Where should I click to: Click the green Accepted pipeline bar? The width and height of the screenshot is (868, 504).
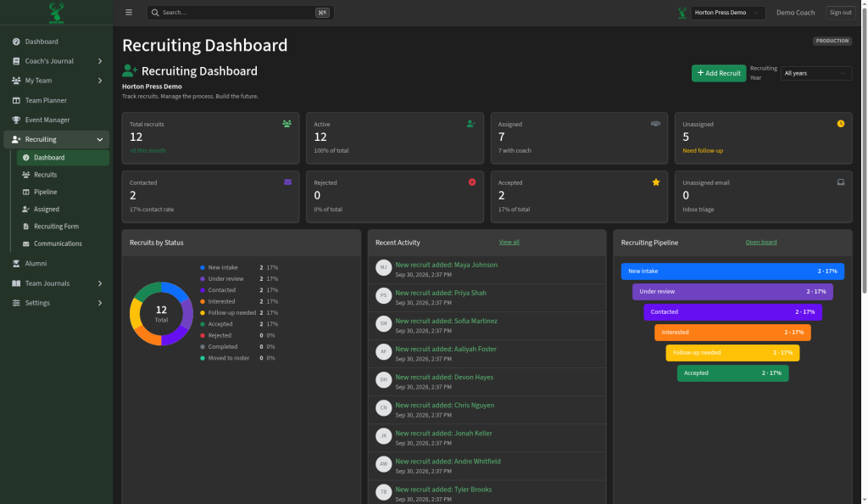(732, 373)
